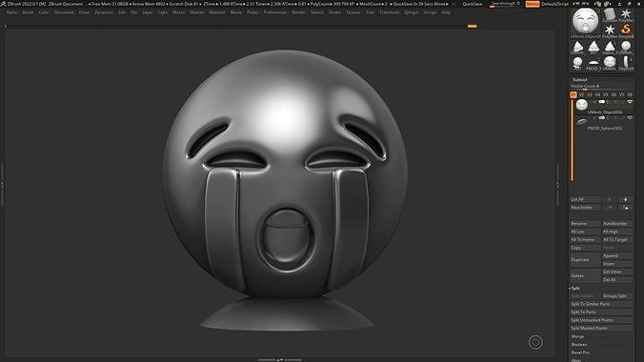Click the move-into-folder arrow icon
The height and width of the screenshot is (362, 644).
[x=626, y=208]
